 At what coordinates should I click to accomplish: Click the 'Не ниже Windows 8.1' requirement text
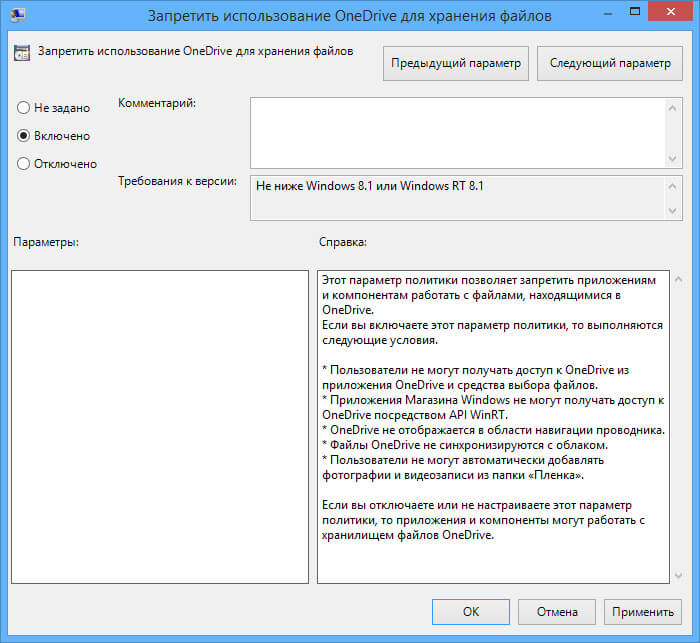[x=370, y=186]
